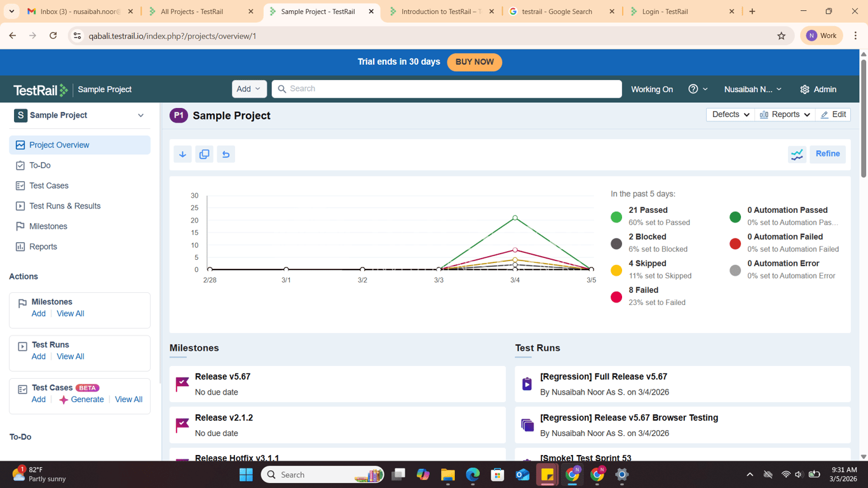Click the Admin gear icon
868x488 pixels.
pyautogui.click(x=804, y=90)
